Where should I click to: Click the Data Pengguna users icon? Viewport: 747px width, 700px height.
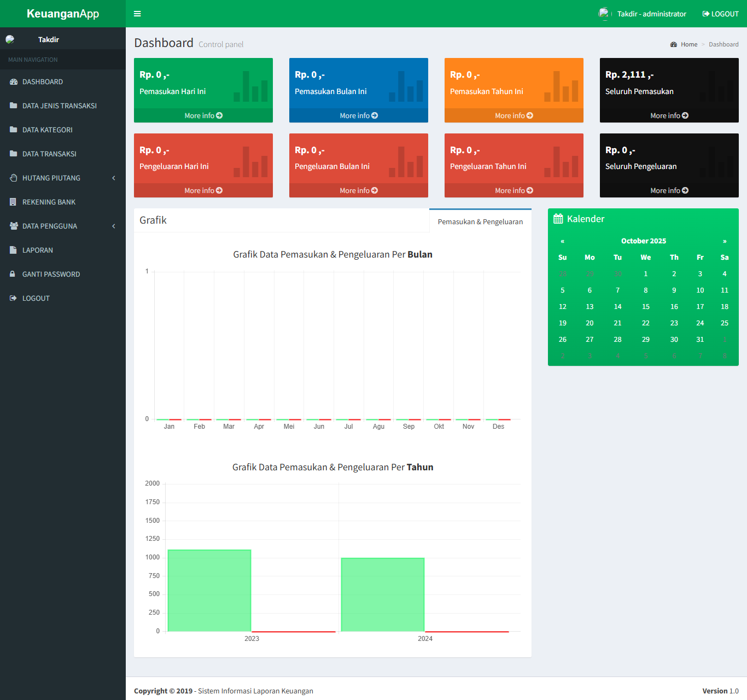[x=14, y=226]
